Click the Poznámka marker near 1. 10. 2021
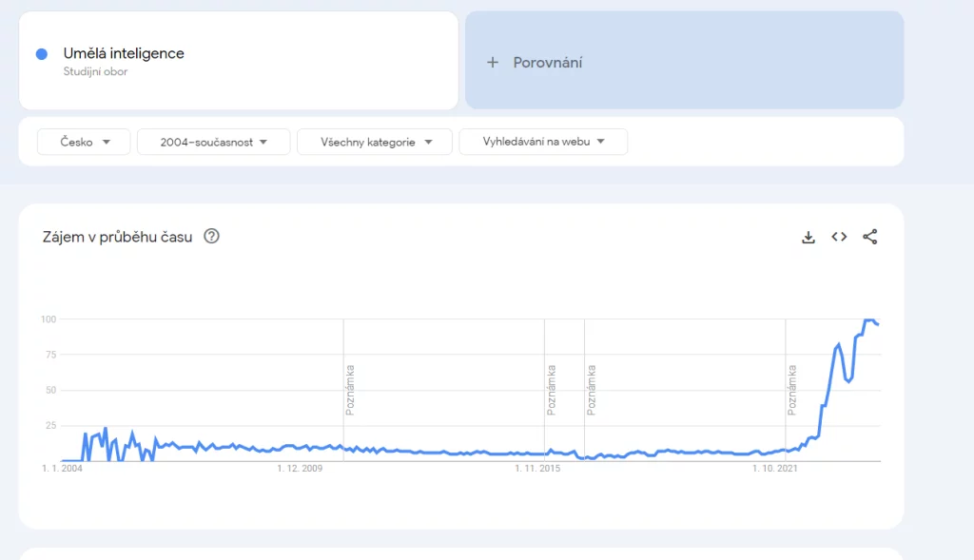This screenshot has width=974, height=560. [791, 390]
